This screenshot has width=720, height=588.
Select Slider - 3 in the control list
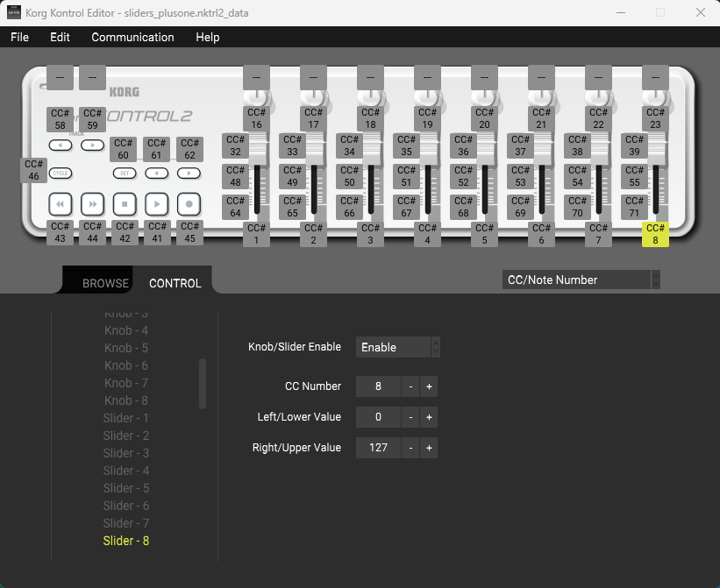(125, 453)
